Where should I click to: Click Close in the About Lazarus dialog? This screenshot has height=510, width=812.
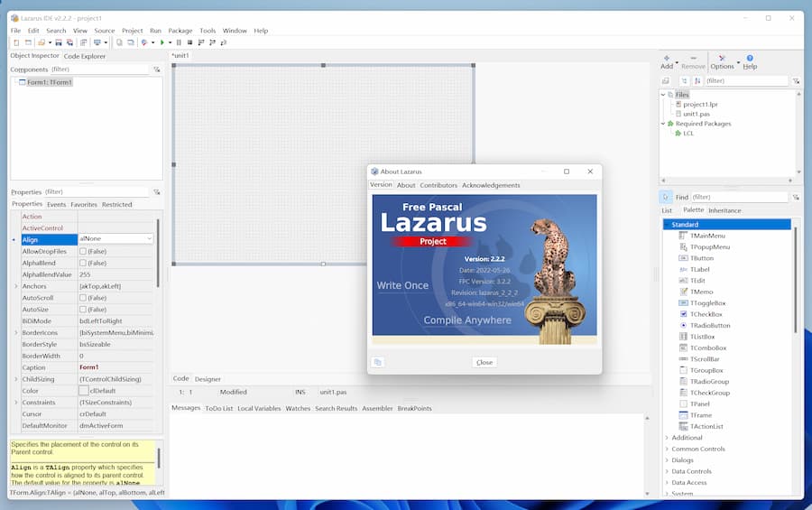484,362
